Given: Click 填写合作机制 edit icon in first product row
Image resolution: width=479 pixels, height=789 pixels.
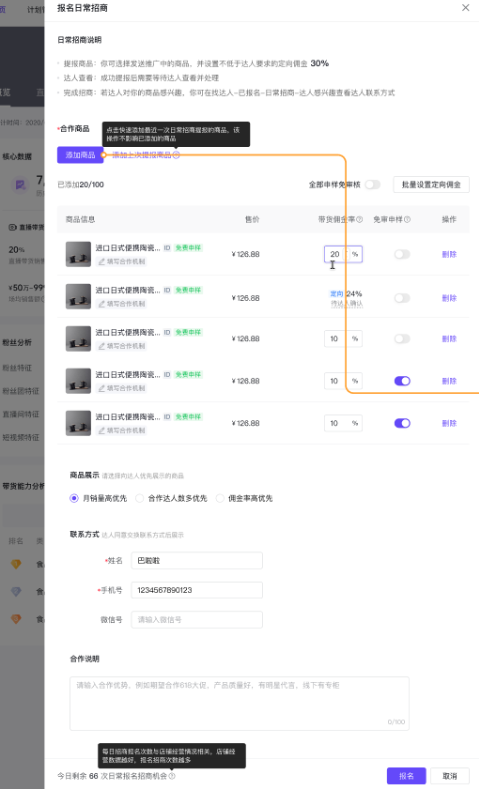Looking at the screenshot, I should pos(102,262).
